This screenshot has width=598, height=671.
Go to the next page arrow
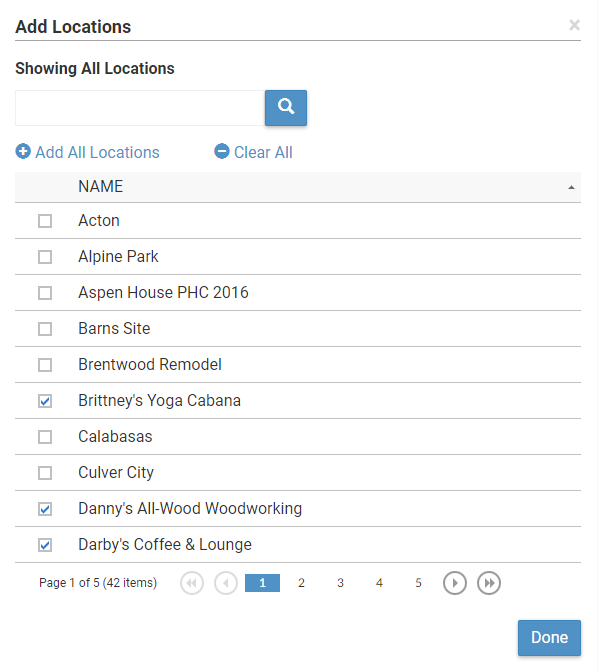(x=455, y=583)
